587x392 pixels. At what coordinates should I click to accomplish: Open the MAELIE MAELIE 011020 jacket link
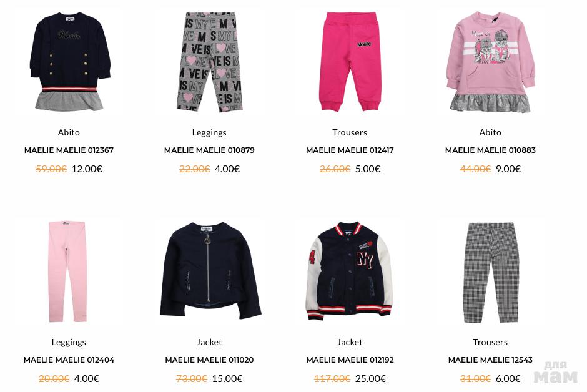[x=209, y=360]
